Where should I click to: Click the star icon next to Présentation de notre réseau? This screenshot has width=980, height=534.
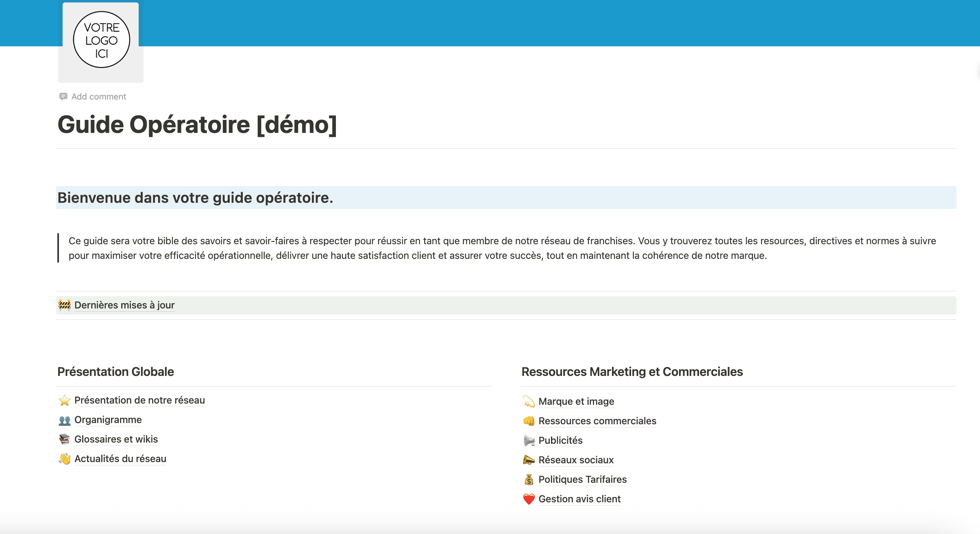[x=64, y=400]
